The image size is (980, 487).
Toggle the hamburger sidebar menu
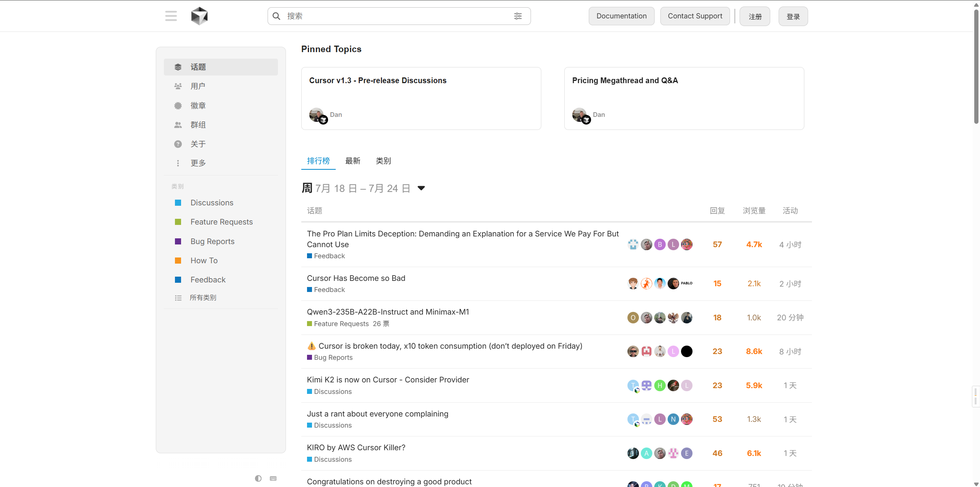(171, 16)
